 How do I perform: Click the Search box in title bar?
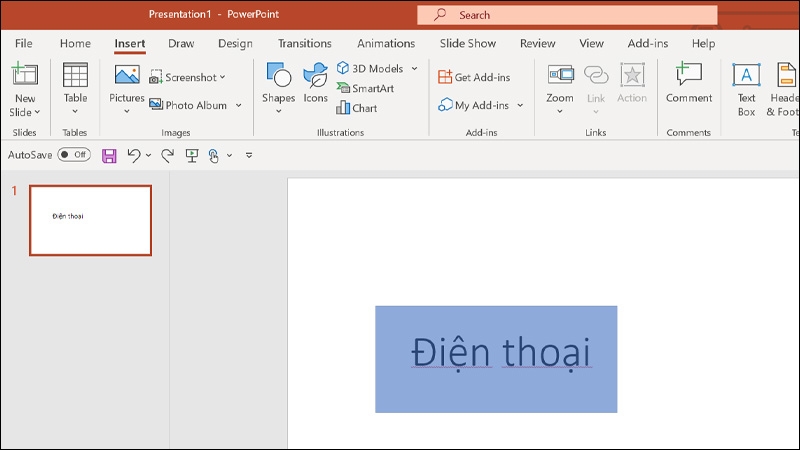tap(567, 15)
